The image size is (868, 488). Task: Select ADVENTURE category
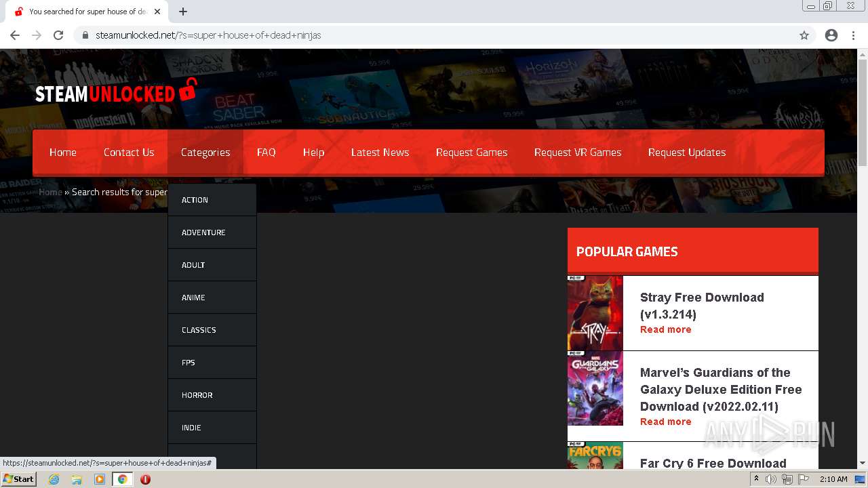[212, 232]
